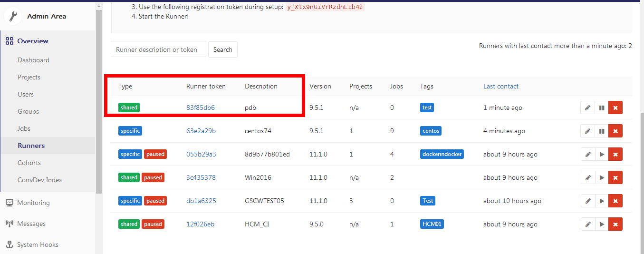Resume the 8d9b77b801ed runner

coord(602,154)
